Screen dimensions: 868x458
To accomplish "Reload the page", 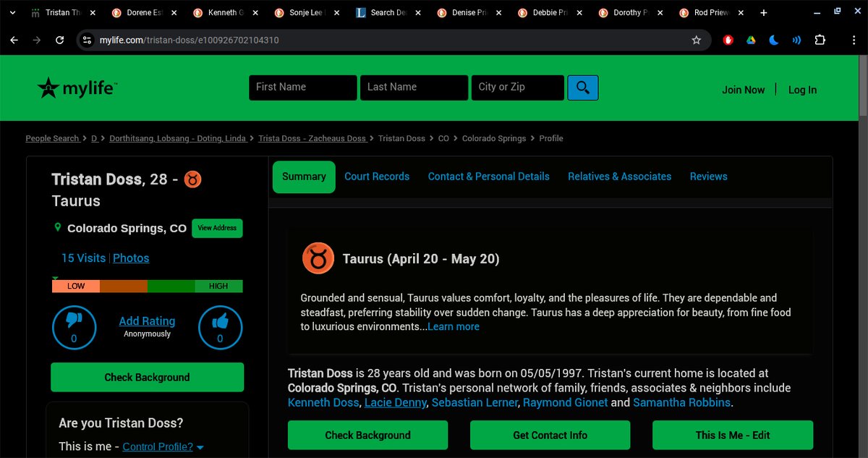I will pyautogui.click(x=60, y=41).
